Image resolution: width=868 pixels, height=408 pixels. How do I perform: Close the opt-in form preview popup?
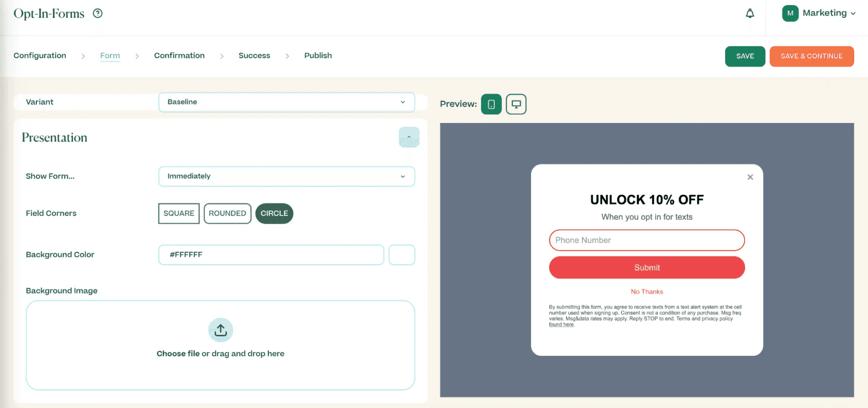tap(750, 177)
